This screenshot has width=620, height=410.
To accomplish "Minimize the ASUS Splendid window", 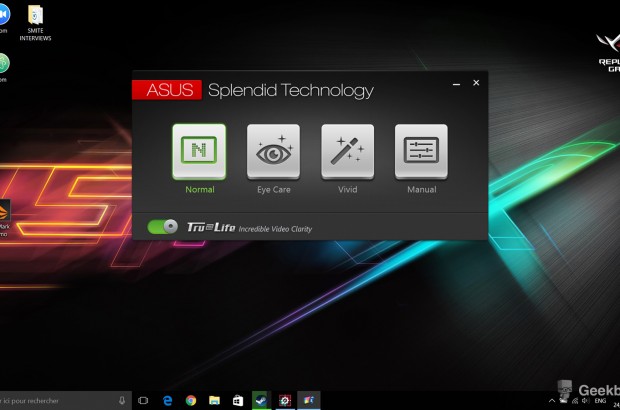I will (x=456, y=84).
